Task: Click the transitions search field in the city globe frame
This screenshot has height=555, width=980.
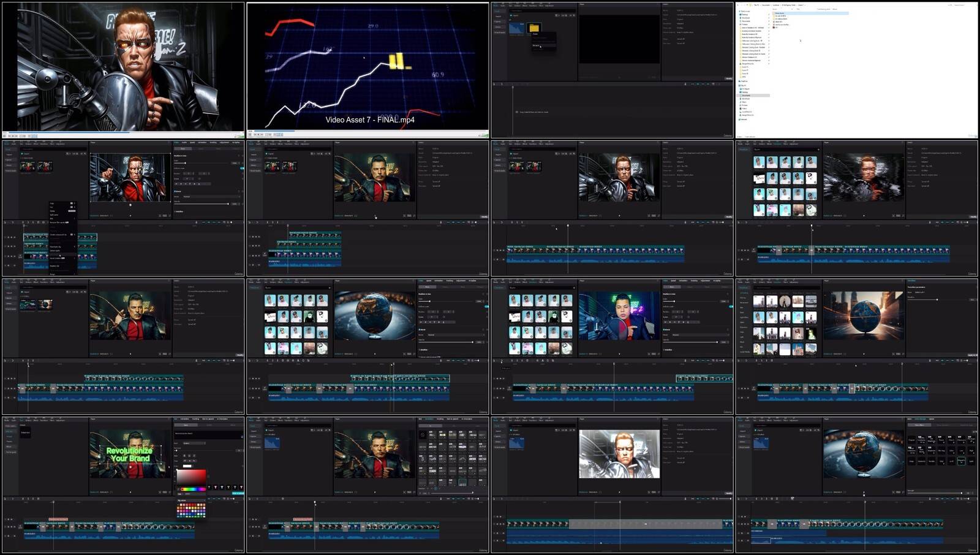Action: [787, 287]
